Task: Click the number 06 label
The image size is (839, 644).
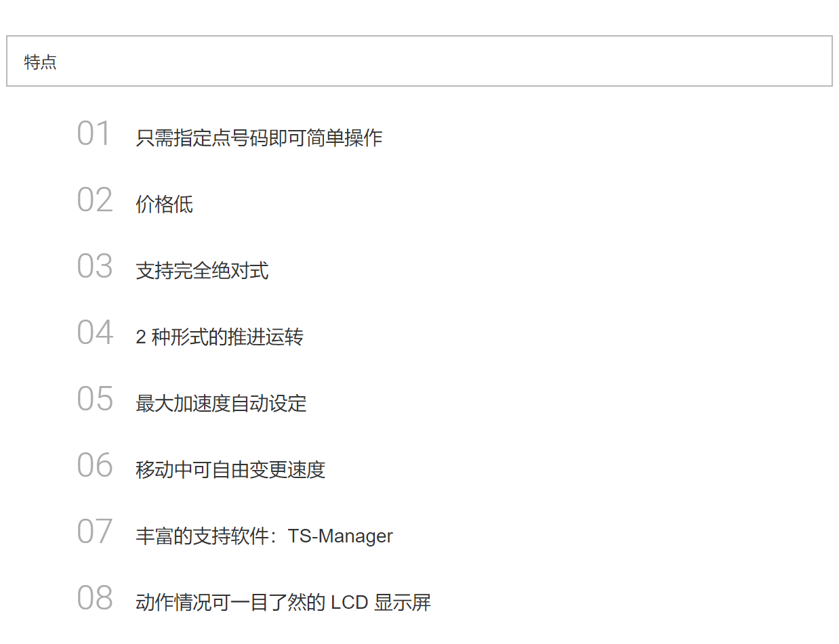Action: pos(94,466)
